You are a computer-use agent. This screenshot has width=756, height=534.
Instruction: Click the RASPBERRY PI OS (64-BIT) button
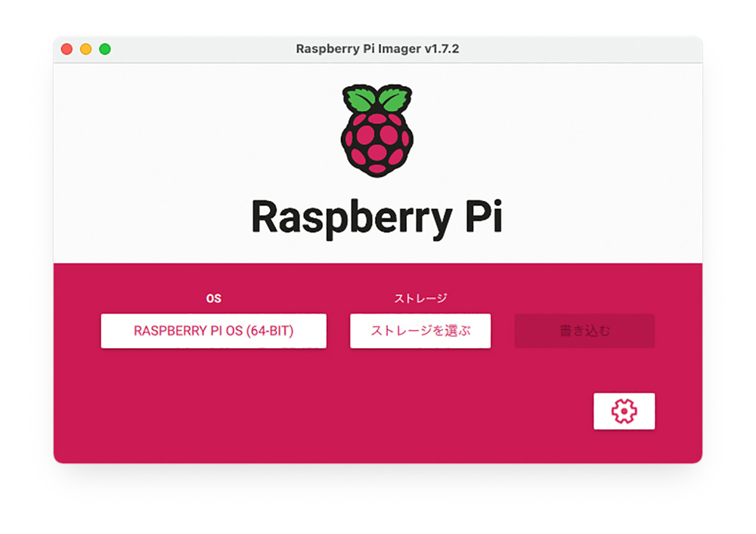(214, 331)
